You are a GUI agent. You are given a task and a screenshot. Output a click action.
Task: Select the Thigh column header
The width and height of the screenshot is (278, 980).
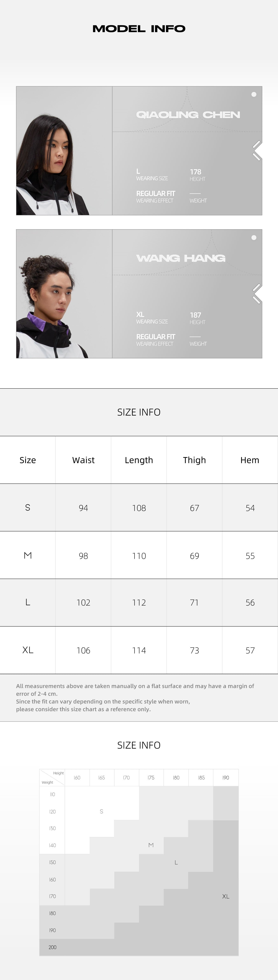(194, 460)
